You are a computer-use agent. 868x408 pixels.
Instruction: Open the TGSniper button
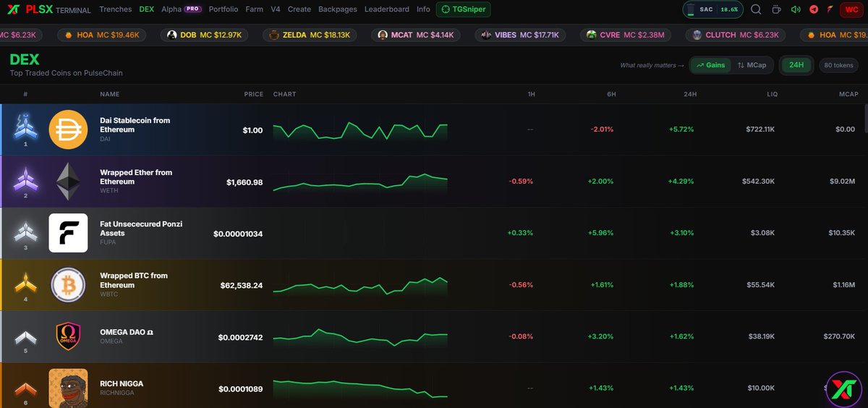[x=463, y=9]
